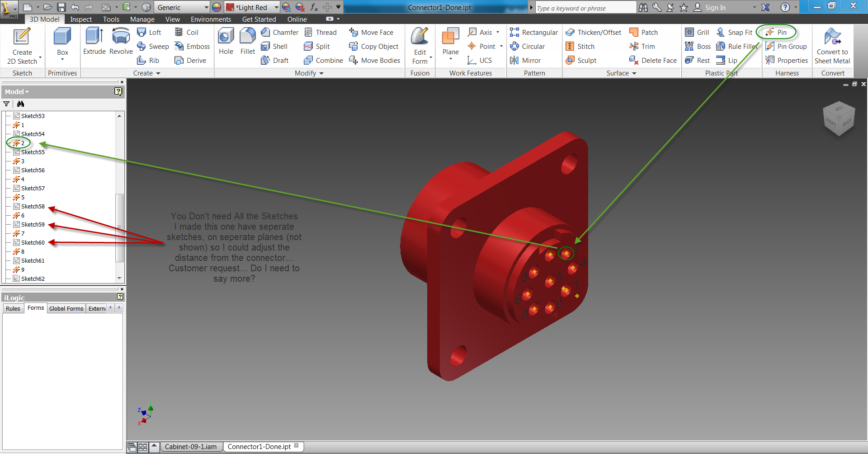Image resolution: width=868 pixels, height=454 pixels.
Task: Click the circled Pin tool
Action: tap(777, 32)
